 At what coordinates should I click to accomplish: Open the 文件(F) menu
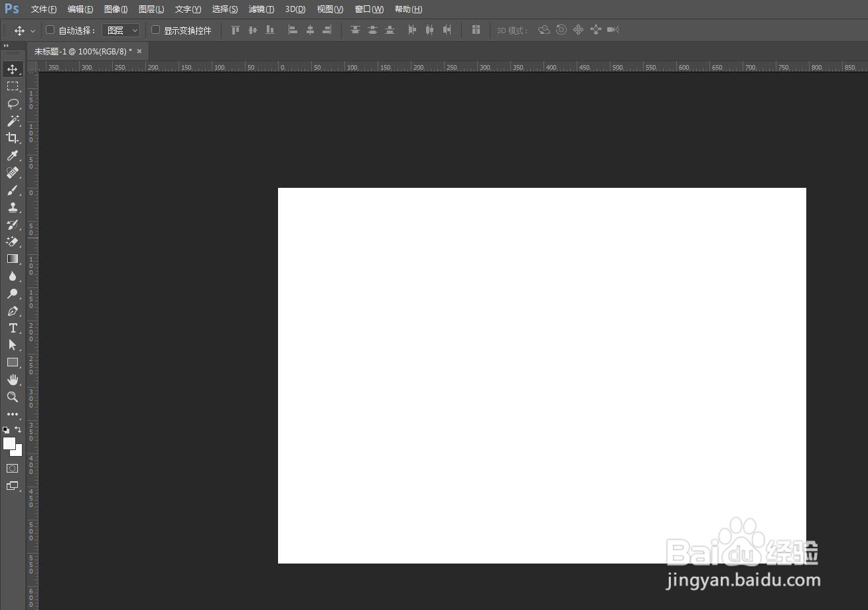coord(44,9)
